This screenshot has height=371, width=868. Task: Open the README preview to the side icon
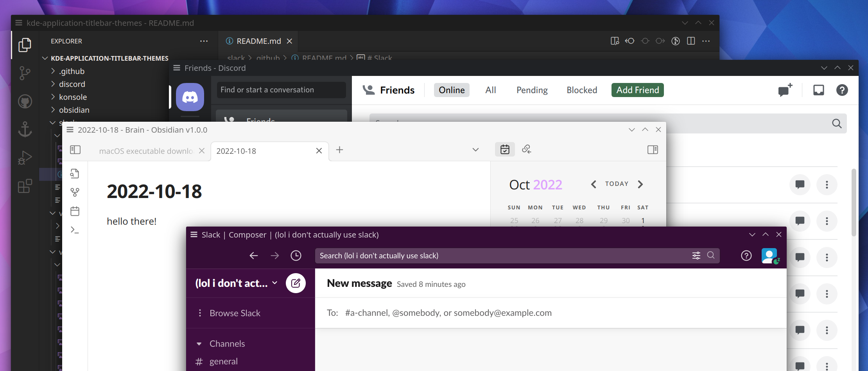(x=615, y=41)
